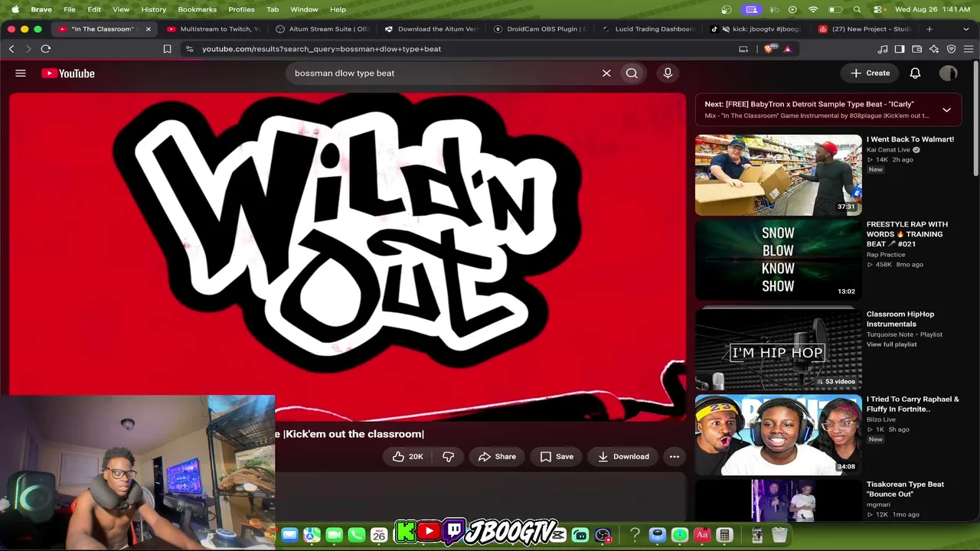
Task: Reload the page in Brave
Action: pos(46,49)
